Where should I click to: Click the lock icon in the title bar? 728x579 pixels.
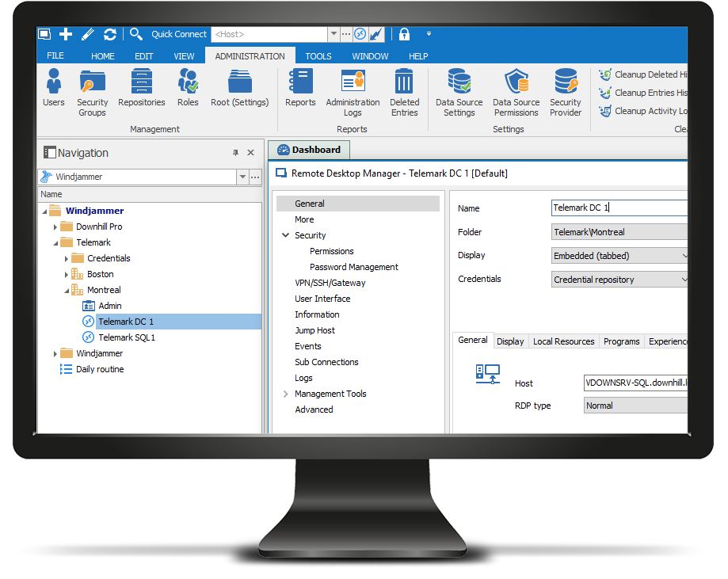click(x=404, y=34)
